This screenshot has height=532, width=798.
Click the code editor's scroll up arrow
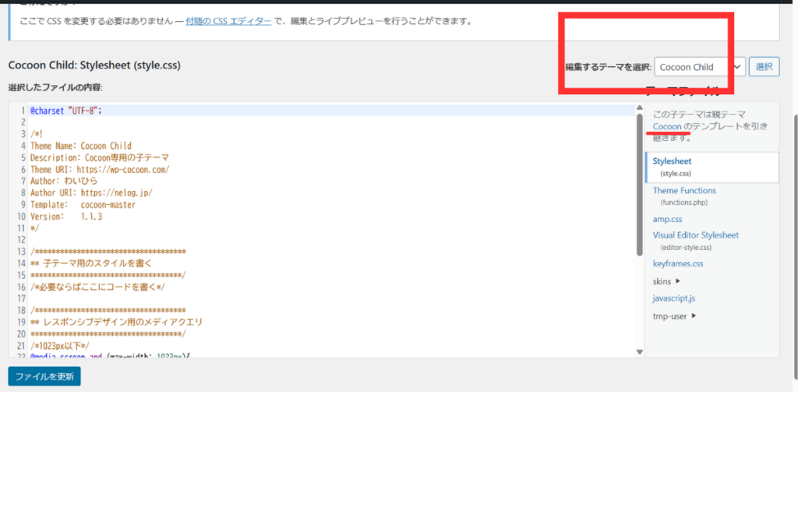640,109
